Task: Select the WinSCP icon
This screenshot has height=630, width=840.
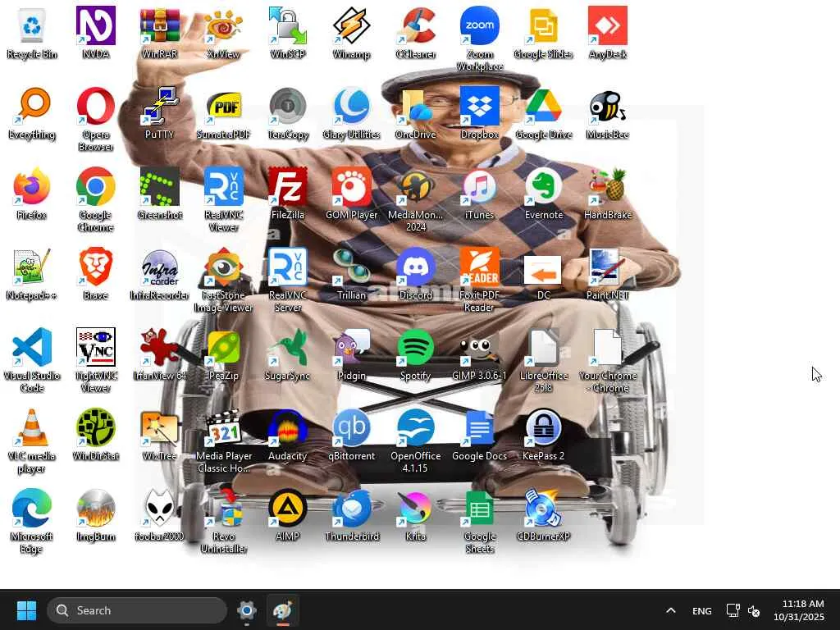Action: (288, 33)
